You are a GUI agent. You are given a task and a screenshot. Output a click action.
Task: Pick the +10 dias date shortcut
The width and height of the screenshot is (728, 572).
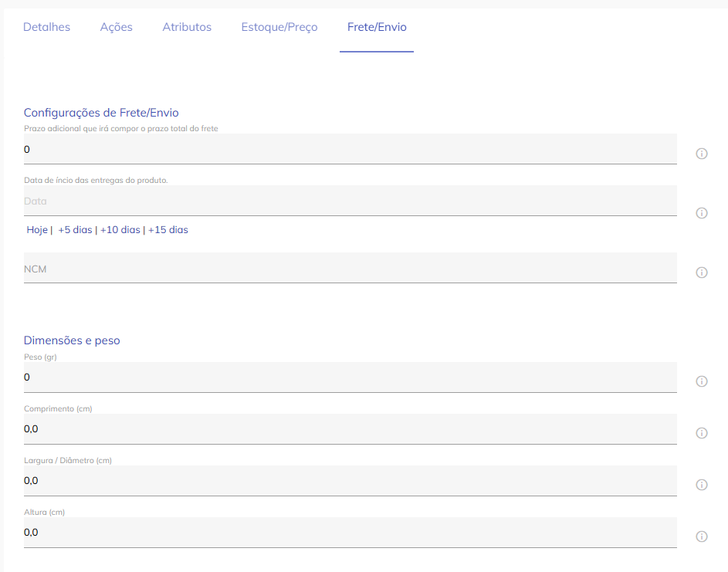click(120, 230)
